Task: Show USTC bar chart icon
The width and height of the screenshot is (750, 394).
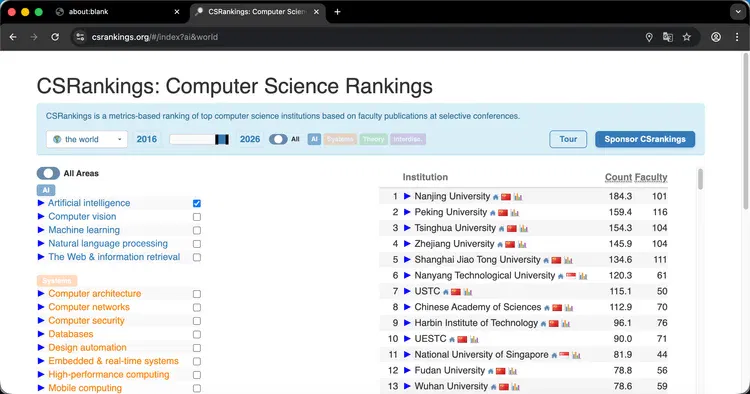Action: click(467, 291)
